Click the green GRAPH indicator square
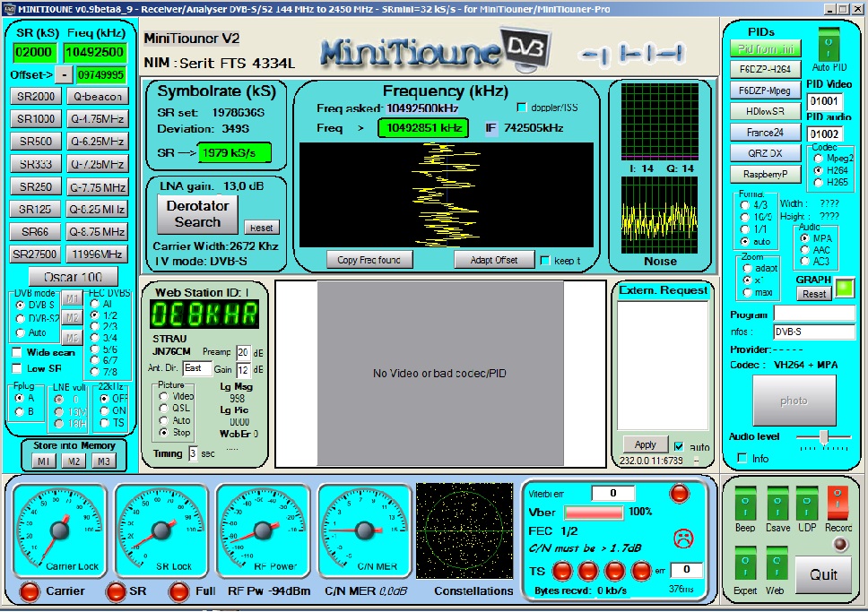The image size is (868, 612). 845,288
